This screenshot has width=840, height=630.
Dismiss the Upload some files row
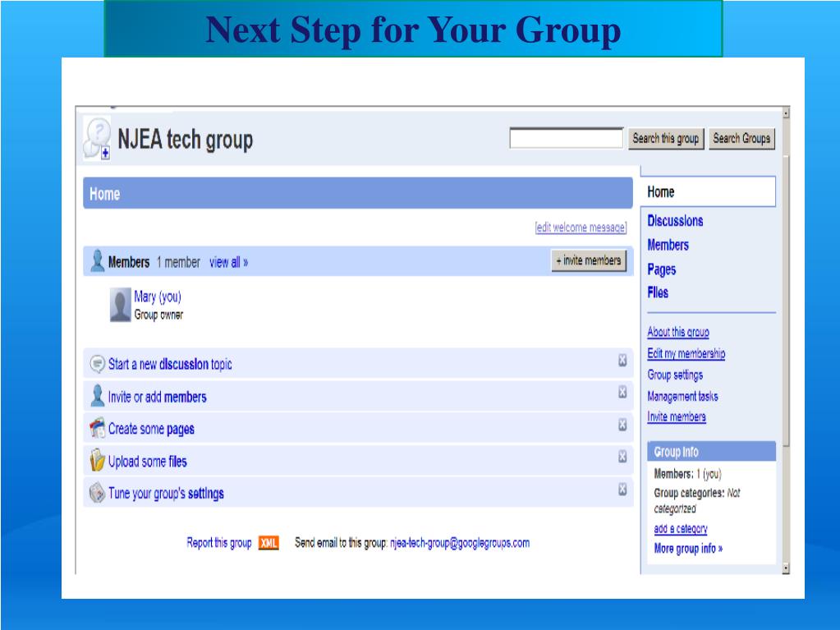622,457
